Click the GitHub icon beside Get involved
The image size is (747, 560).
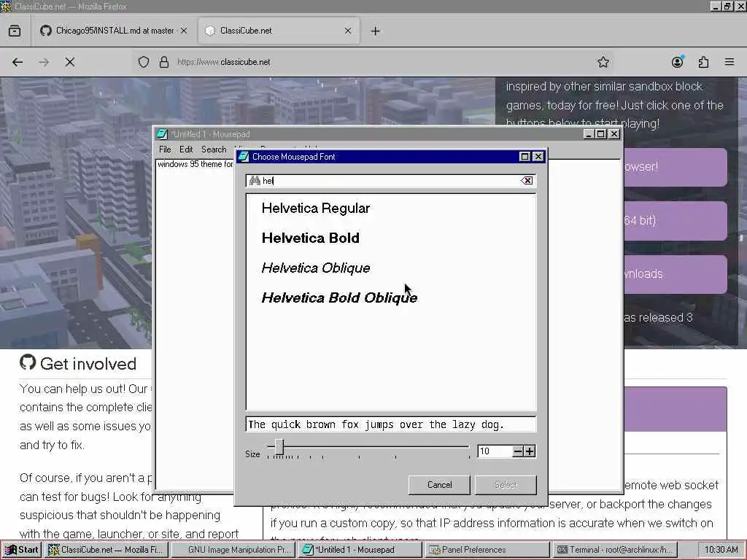28,362
